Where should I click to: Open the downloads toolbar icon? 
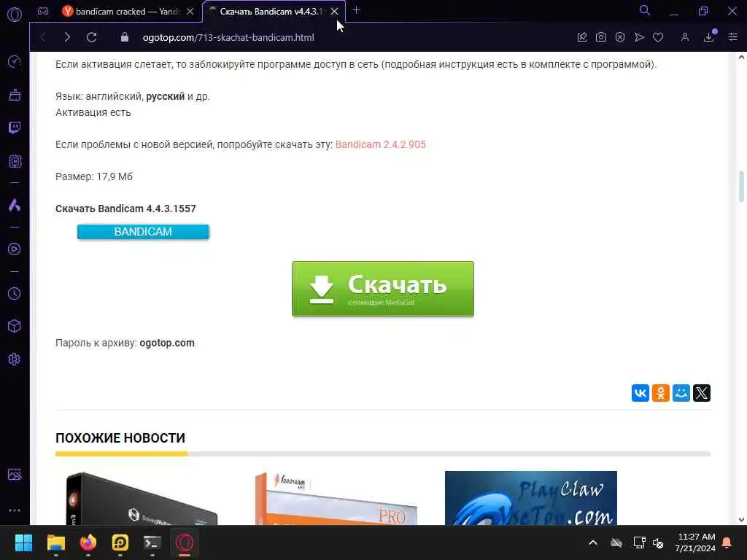(709, 37)
